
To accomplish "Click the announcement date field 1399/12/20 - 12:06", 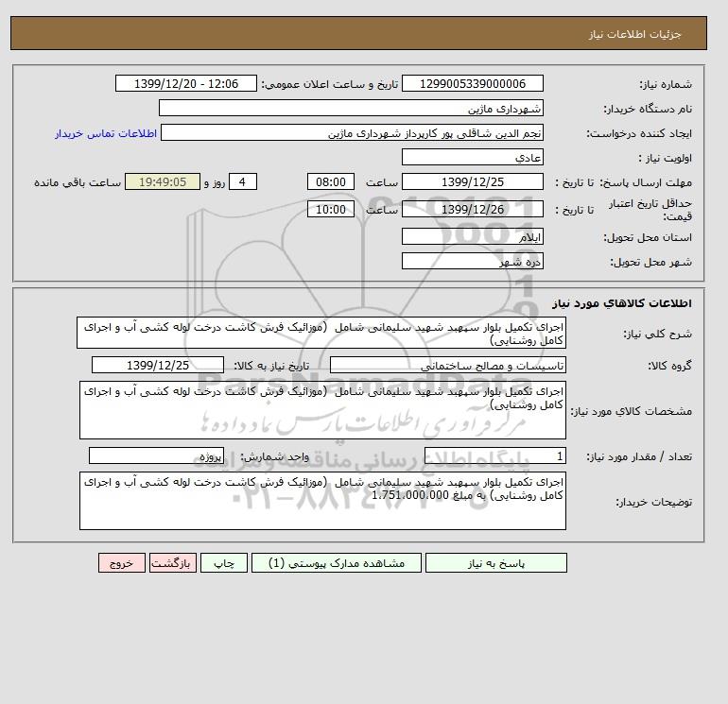I will click(x=185, y=83).
